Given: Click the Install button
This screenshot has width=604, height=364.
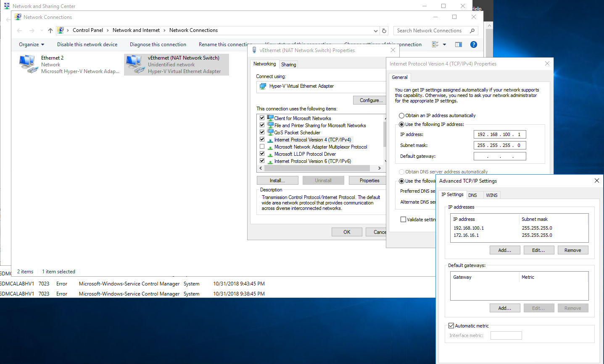Looking at the screenshot, I should point(277,181).
